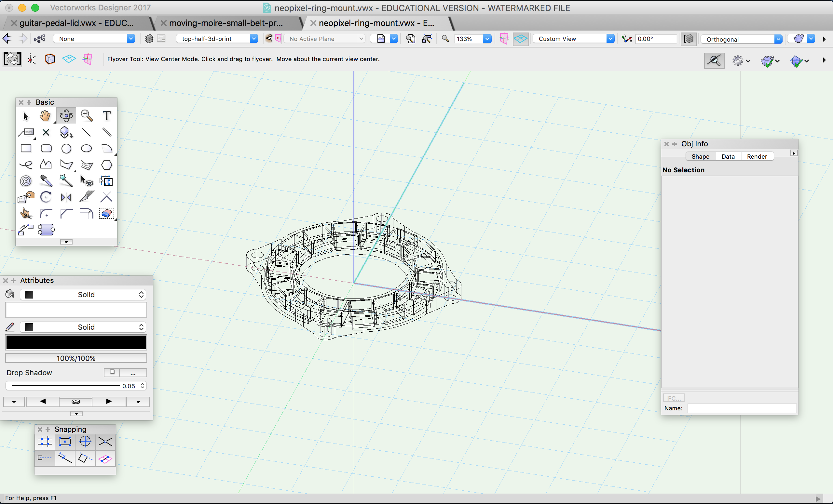833x504 pixels.
Task: Select the Spiral tool
Action: pos(26,181)
